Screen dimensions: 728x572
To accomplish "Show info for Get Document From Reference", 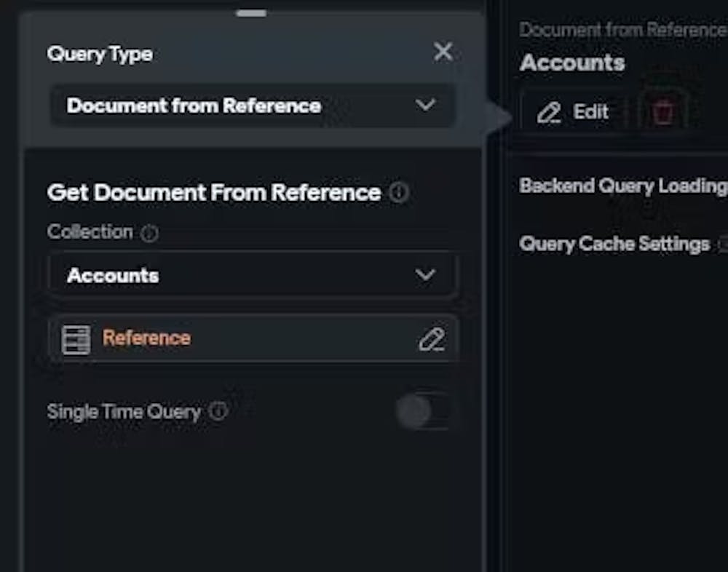I will [399, 193].
